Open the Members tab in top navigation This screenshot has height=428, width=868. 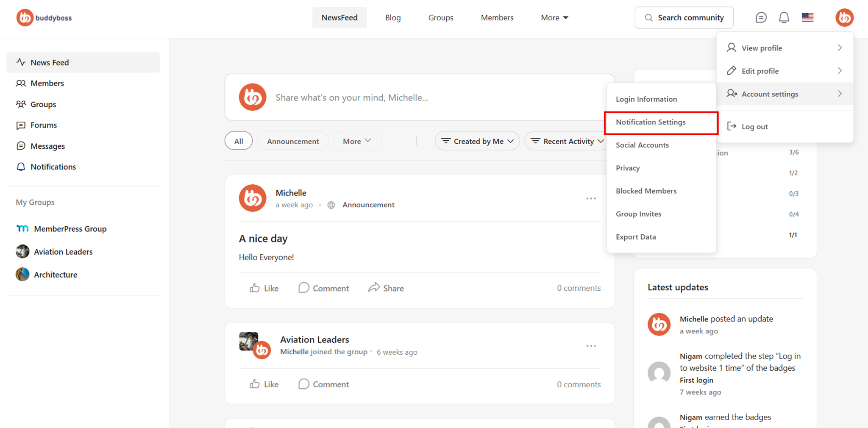coord(497,17)
